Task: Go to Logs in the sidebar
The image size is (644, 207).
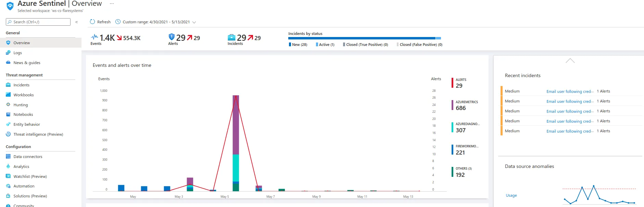Action: click(17, 53)
